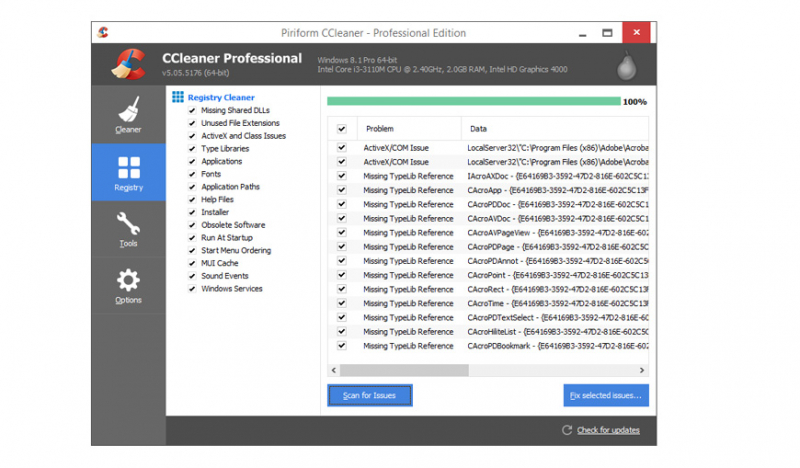Screen dimensions: 800x468
Task: Select the CAcroPDPage result row
Action: coord(488,247)
